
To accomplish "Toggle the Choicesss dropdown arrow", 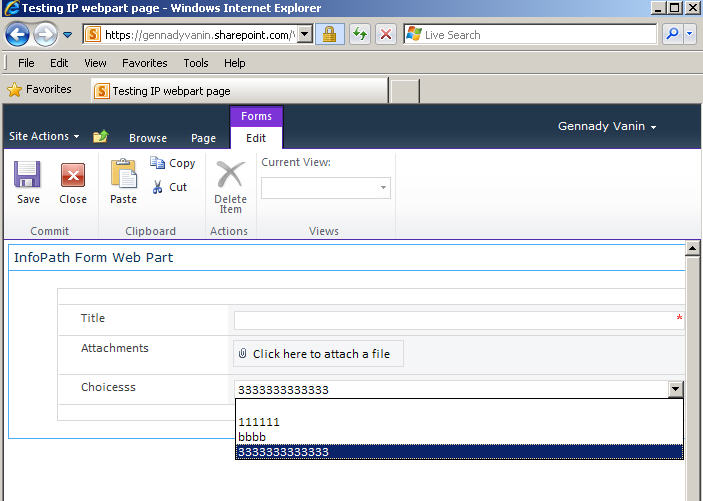I will click(x=675, y=389).
